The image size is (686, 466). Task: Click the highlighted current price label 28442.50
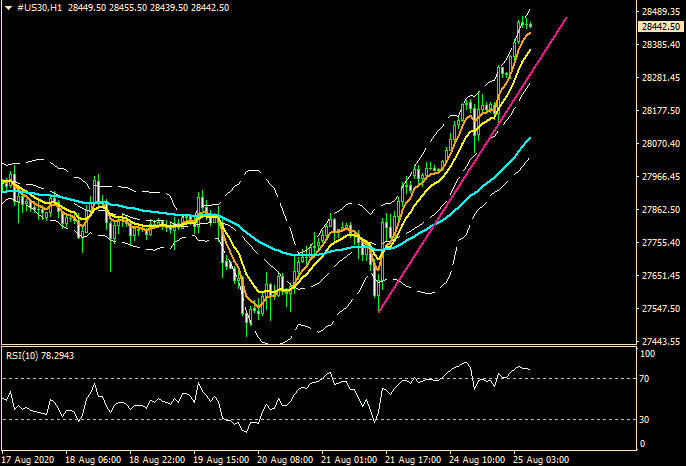657,27
